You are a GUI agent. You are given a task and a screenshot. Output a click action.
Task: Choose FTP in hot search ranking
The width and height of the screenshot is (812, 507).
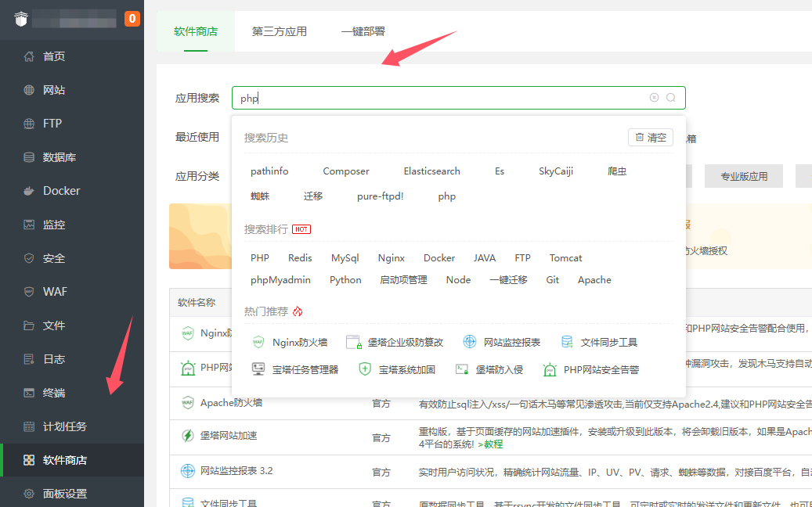522,257
